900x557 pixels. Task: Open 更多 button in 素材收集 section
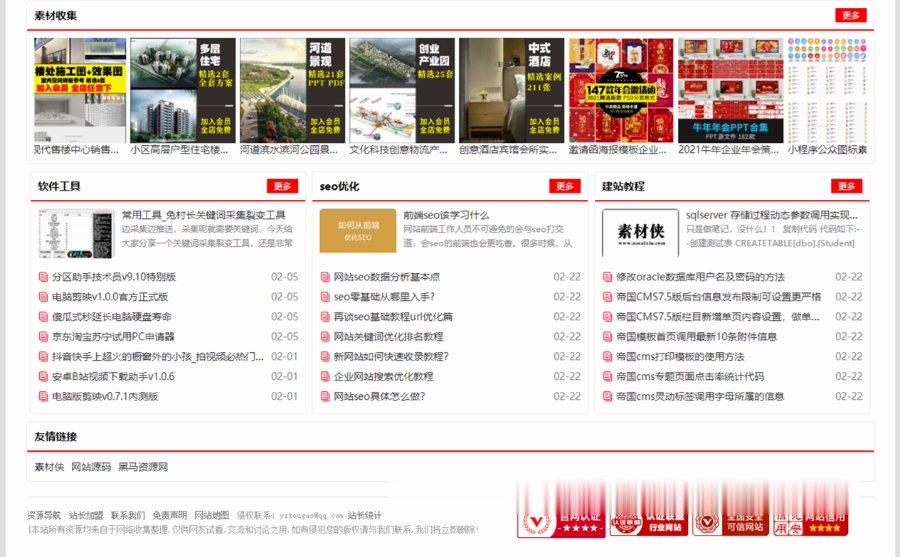(x=851, y=16)
